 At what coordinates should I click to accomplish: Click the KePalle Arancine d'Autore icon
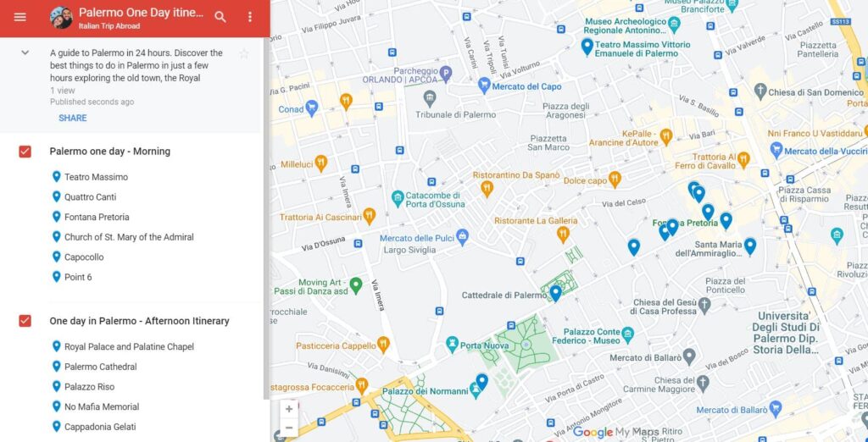[x=666, y=136]
